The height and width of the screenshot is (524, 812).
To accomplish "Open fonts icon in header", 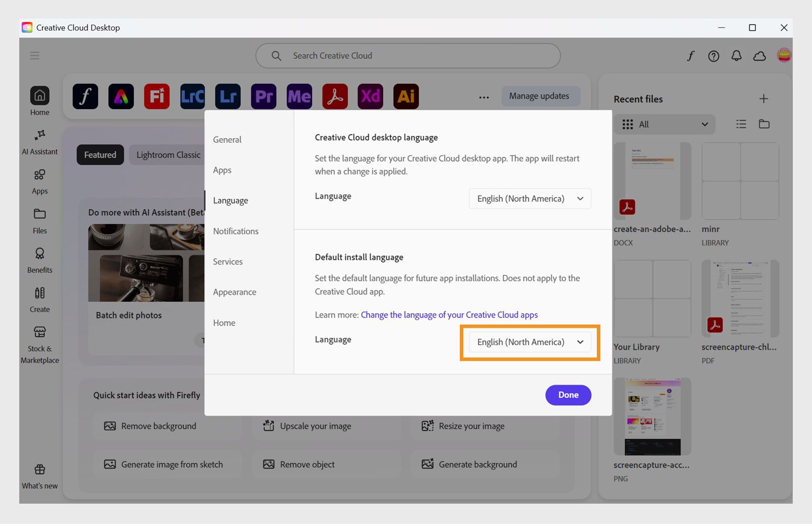I will point(691,56).
